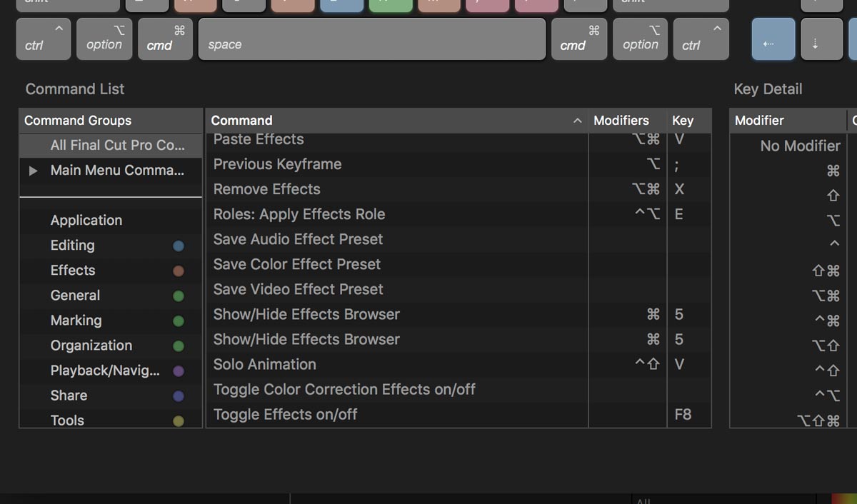
Task: Select Roles: Apply Effects Role command
Action: point(458,214)
